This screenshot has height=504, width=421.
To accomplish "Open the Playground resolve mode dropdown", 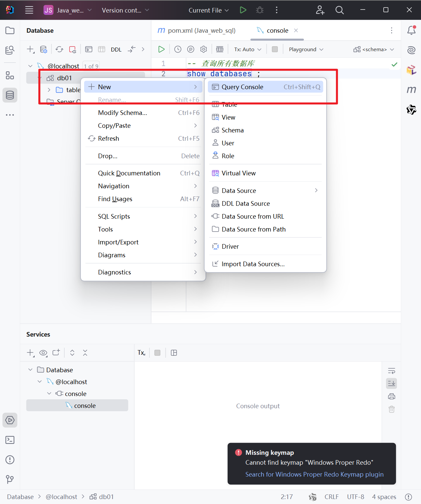I will [306, 49].
